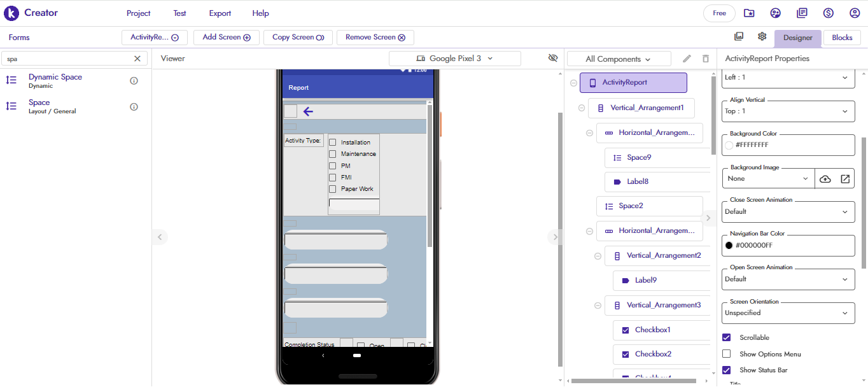This screenshot has width=868, height=387.
Task: Show info for Dynamic Space component
Action: point(134,81)
